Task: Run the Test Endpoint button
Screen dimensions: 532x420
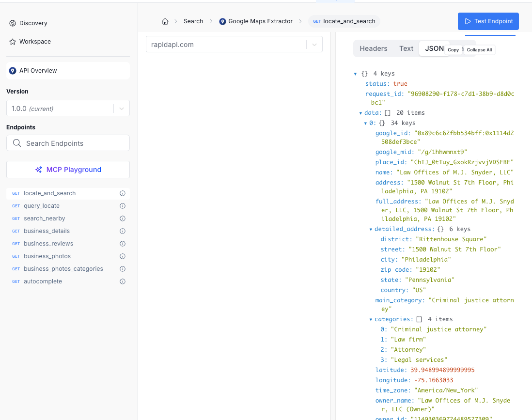Action: (x=488, y=21)
